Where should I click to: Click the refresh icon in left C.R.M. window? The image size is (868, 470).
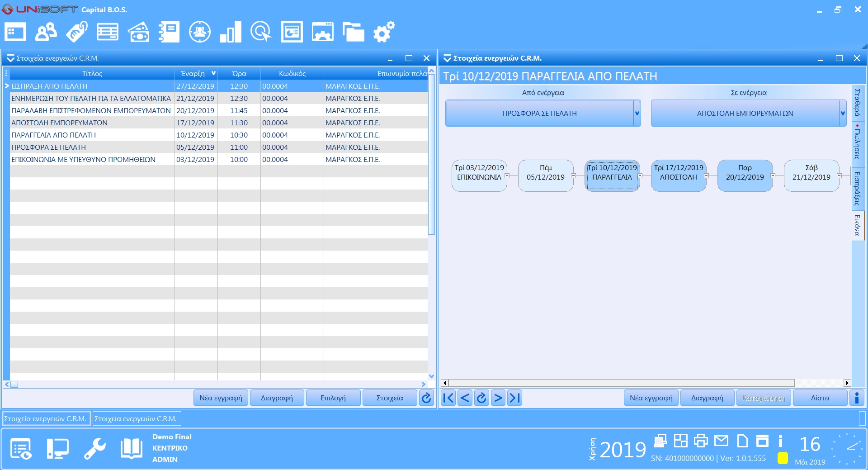[426, 398]
